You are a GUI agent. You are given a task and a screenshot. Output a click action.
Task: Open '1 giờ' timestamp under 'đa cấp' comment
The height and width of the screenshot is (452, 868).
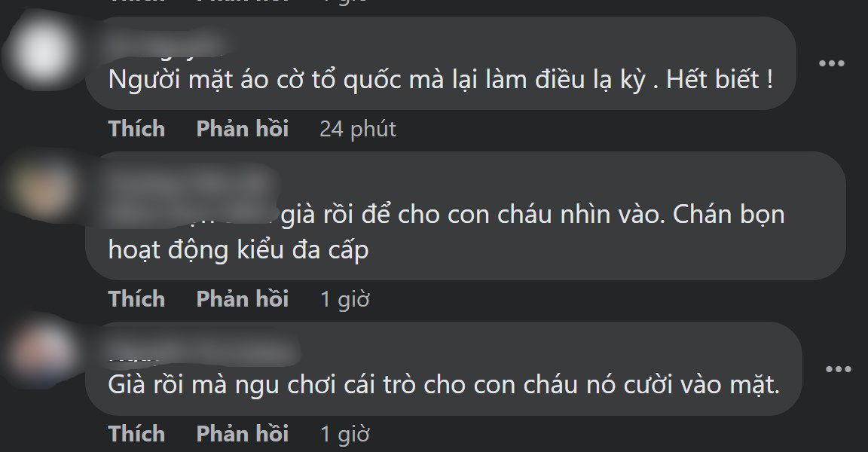[345, 299]
